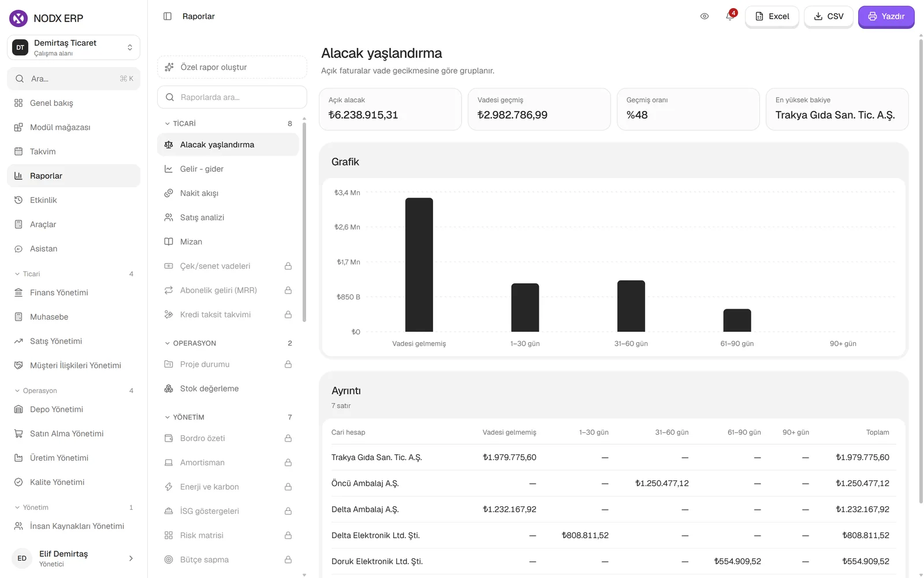Image resolution: width=924 pixels, height=578 pixels.
Task: Open the notifications bell
Action: pos(730,16)
